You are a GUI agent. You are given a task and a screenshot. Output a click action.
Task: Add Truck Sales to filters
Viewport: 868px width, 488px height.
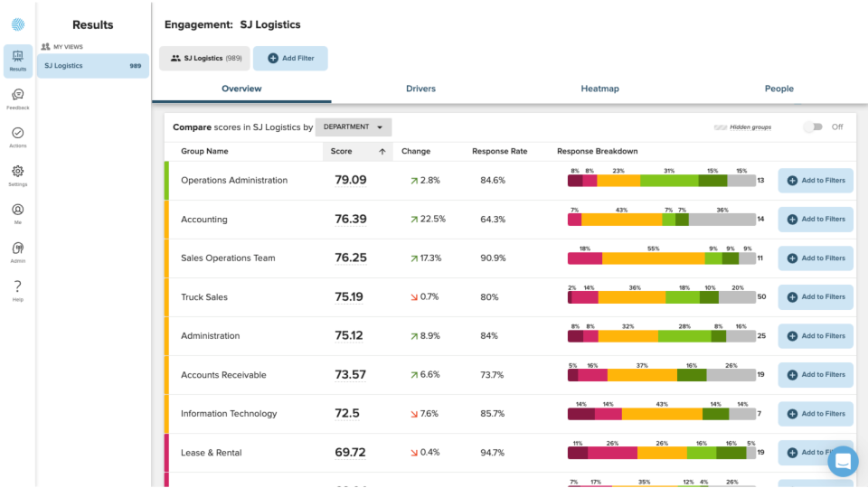(816, 297)
